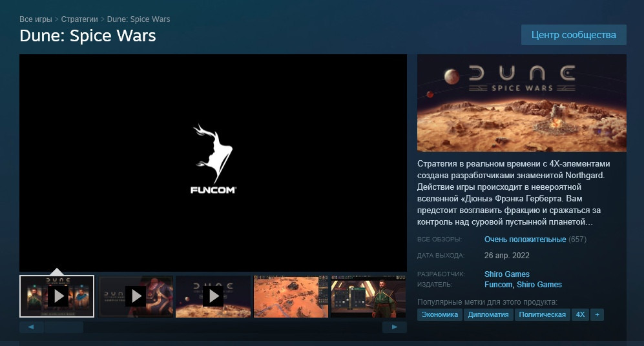Open the desert map screenshot thumbnail
This screenshot has width=644, height=346.
coord(291,296)
